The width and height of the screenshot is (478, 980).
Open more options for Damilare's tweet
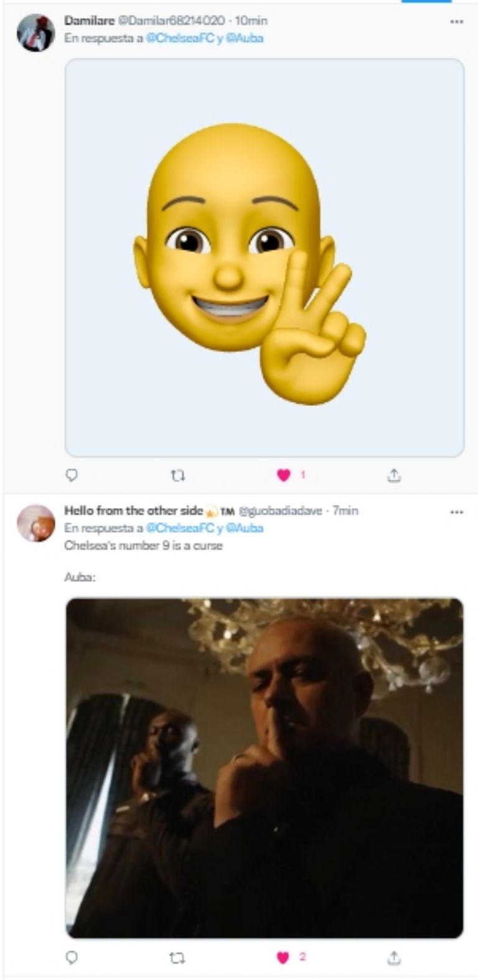point(456,21)
